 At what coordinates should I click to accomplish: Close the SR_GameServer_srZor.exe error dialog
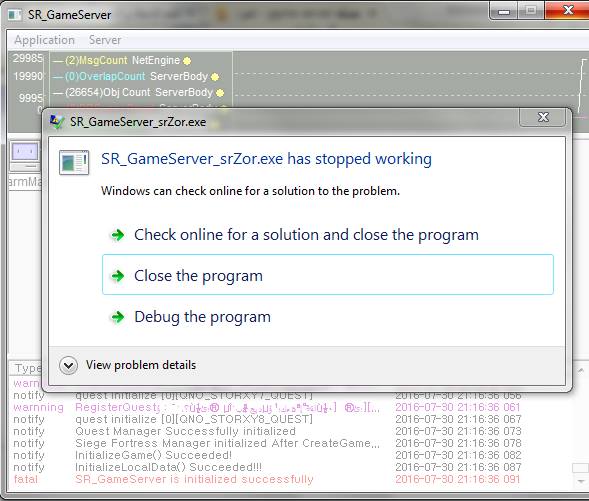point(542,118)
